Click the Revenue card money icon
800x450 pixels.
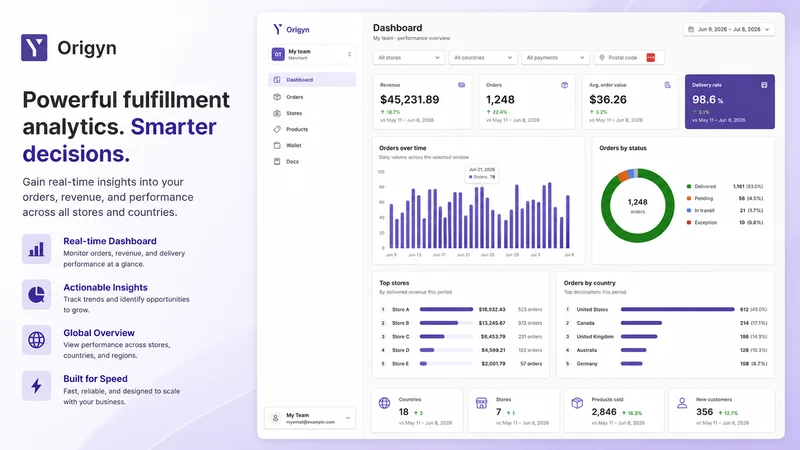[461, 85]
